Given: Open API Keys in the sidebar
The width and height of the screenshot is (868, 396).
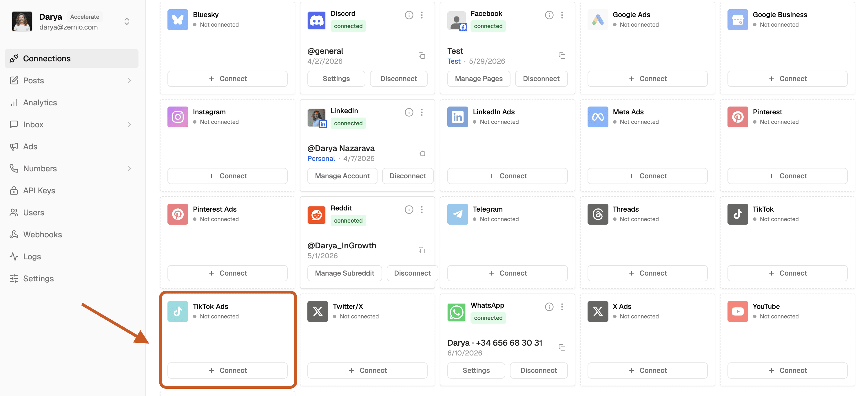Looking at the screenshot, I should click(72, 190).
